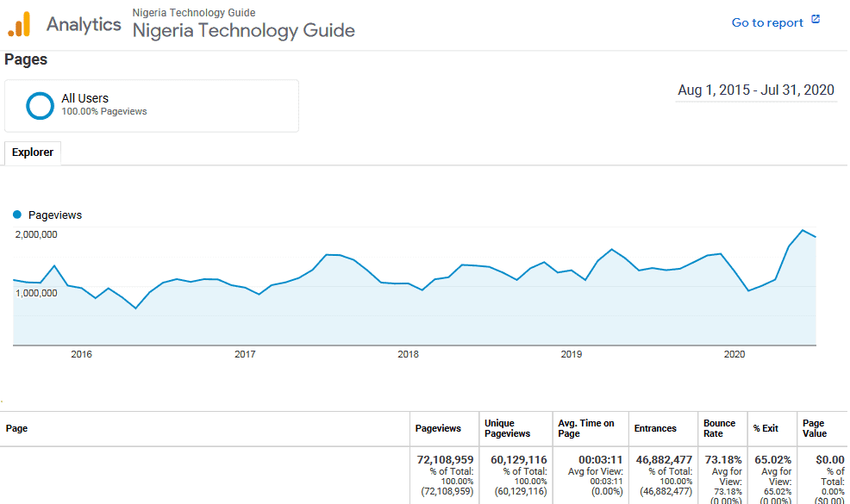Click the 1,000,000 y-axis label
Viewport: 850px width, 504px height.
coord(36,293)
